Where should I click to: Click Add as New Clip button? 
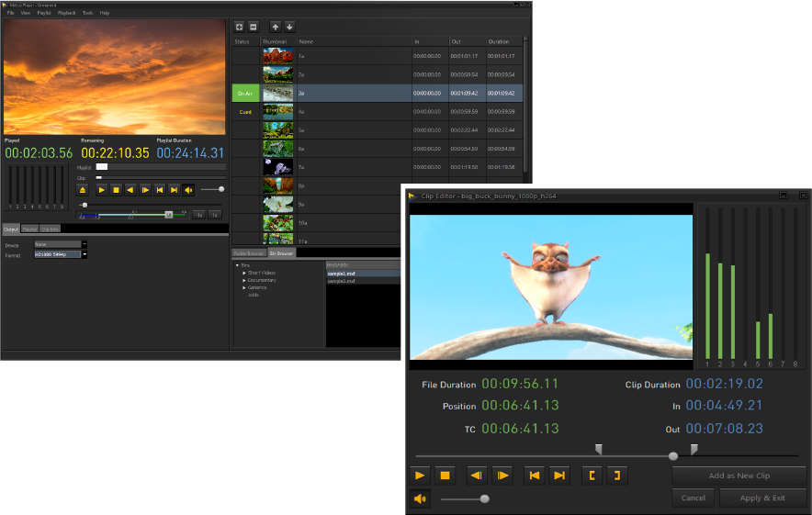tap(739, 476)
